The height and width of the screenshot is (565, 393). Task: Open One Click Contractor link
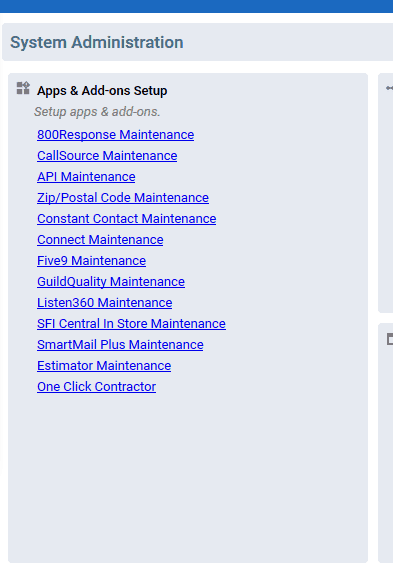coord(96,387)
